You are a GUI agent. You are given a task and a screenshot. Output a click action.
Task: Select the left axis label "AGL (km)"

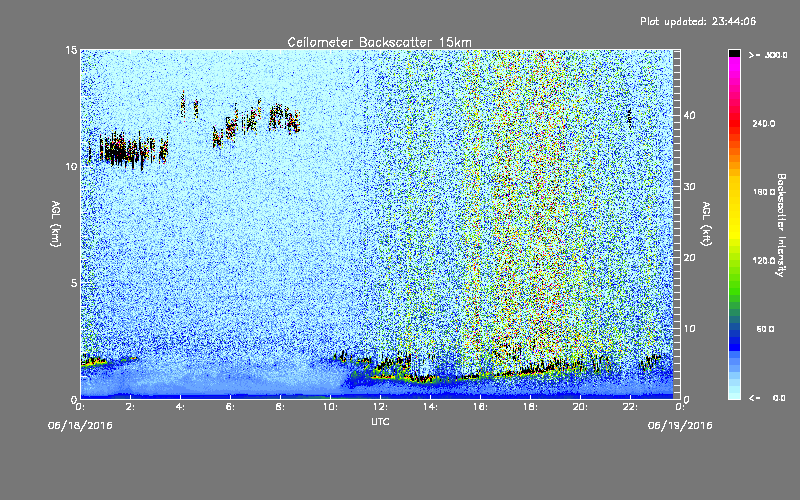[56, 224]
